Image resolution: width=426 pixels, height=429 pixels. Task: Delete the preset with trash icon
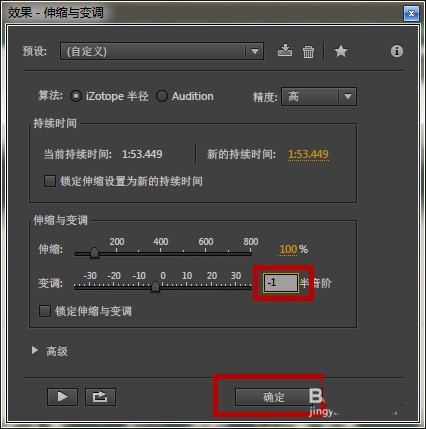tap(308, 52)
